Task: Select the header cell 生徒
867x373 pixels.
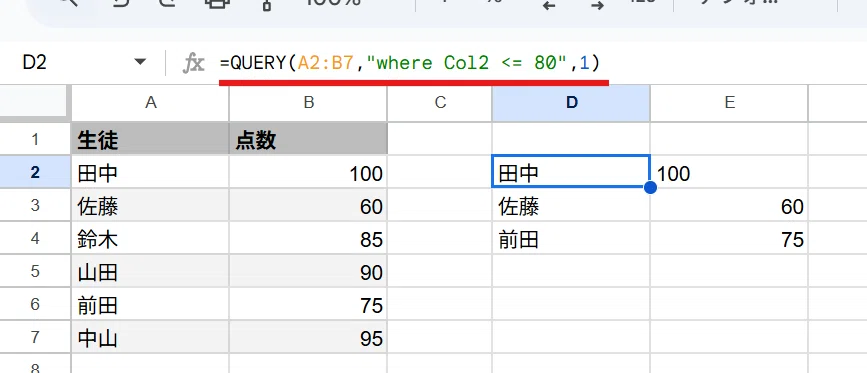Action: pyautogui.click(x=150, y=139)
